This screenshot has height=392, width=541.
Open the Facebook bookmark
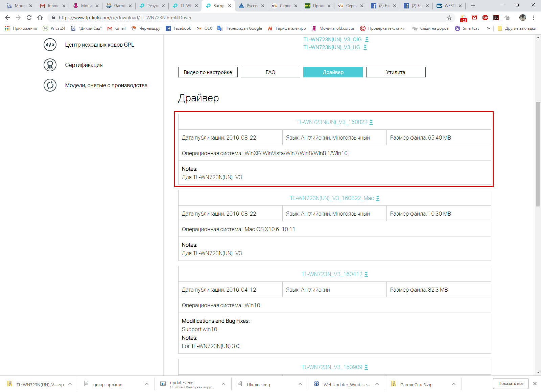pyautogui.click(x=179, y=28)
